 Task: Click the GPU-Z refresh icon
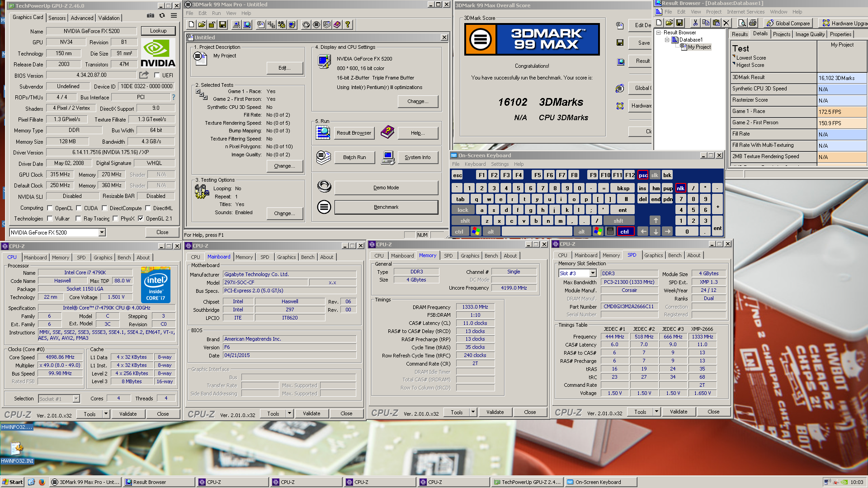click(x=162, y=16)
